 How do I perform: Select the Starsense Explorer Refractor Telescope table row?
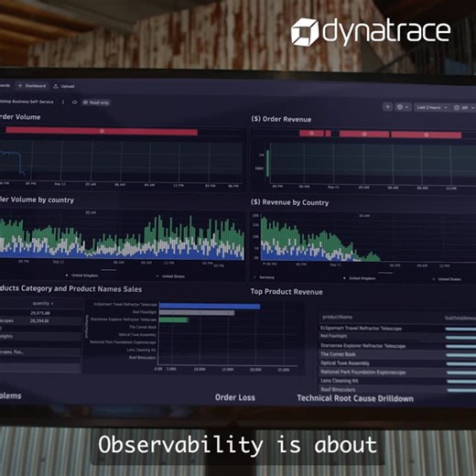tap(397, 346)
